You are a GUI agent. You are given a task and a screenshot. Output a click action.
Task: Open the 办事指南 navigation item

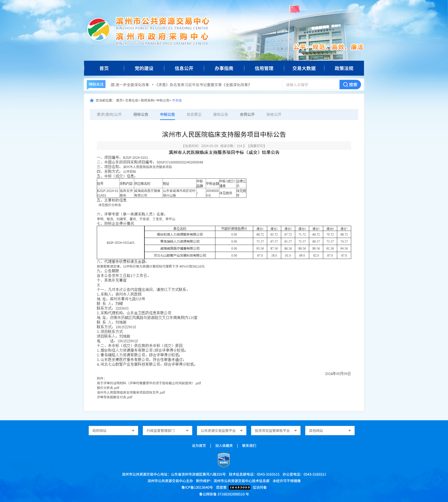tap(224, 68)
